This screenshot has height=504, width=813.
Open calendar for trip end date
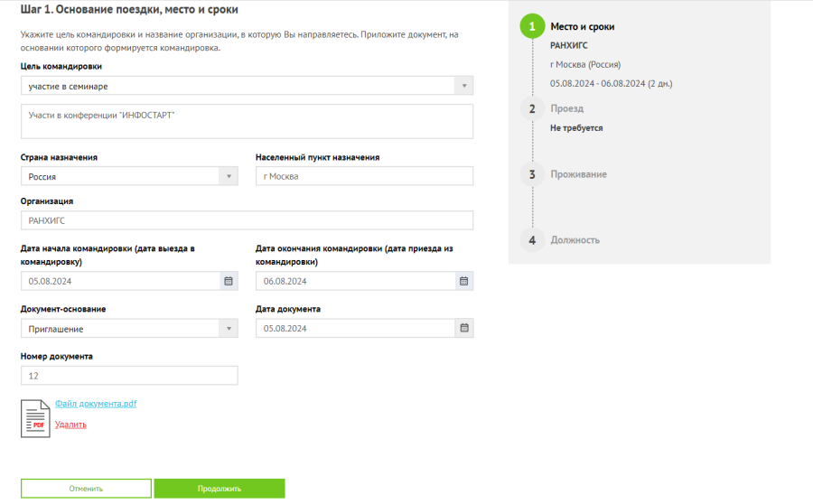tap(463, 281)
